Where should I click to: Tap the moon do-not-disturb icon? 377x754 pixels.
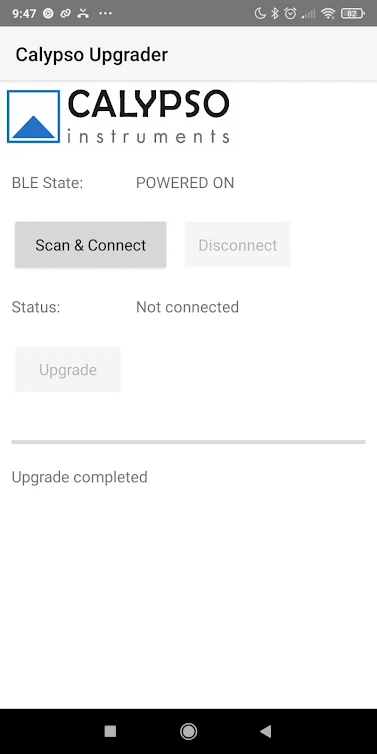click(260, 13)
